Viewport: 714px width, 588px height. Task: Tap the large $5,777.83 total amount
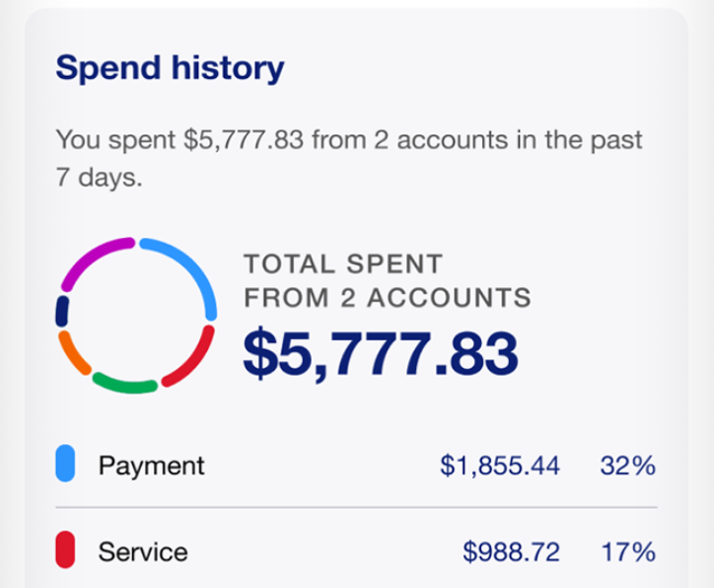pyautogui.click(x=381, y=354)
